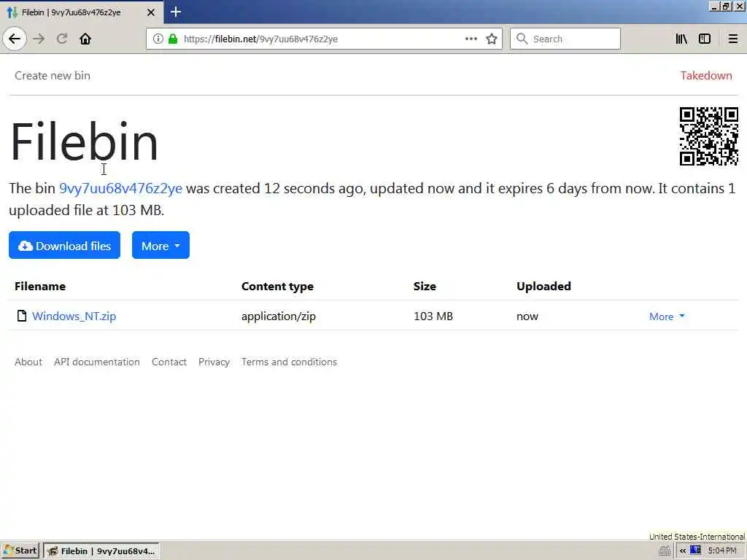The width and height of the screenshot is (747, 560).
Task: Click the 5:04 PM taskbar clock
Action: [722, 551]
